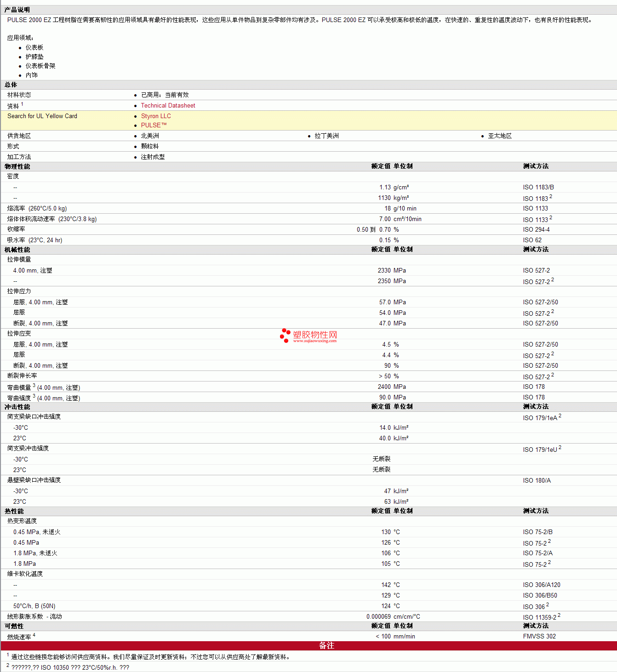This screenshot has height=672, width=617.
Task: Select the ISO 1183/B test method
Action: (x=538, y=187)
